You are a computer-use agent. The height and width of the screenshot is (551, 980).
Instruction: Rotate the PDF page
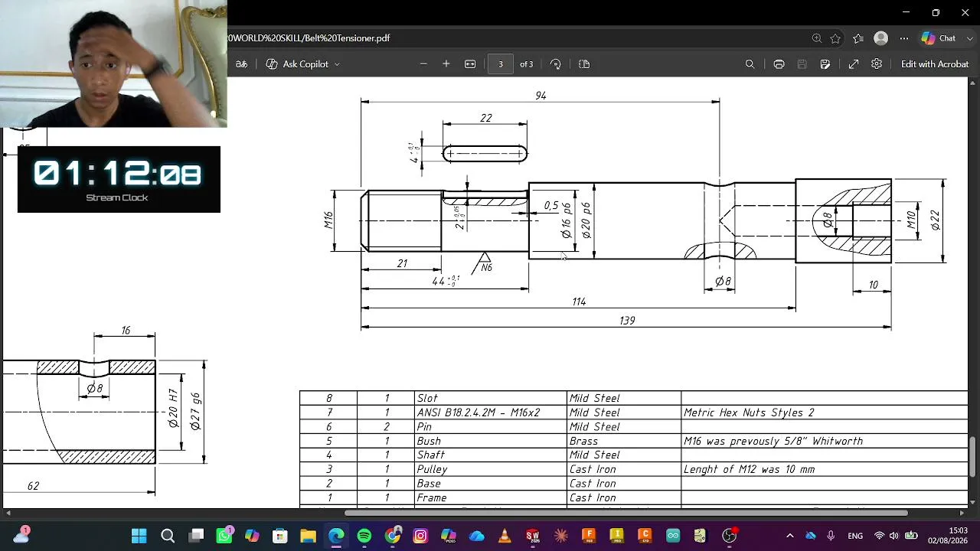[556, 64]
